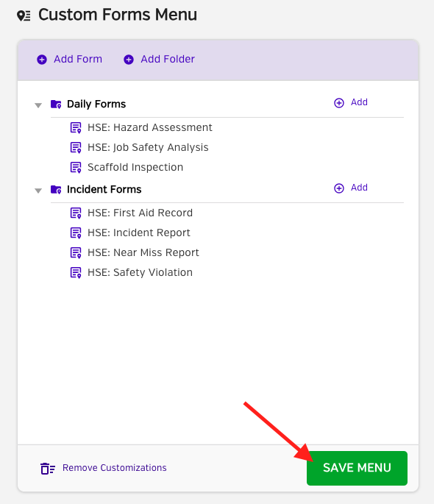Select HSE: Safety Violation form
Viewport: 434px width, 504px height.
point(140,272)
